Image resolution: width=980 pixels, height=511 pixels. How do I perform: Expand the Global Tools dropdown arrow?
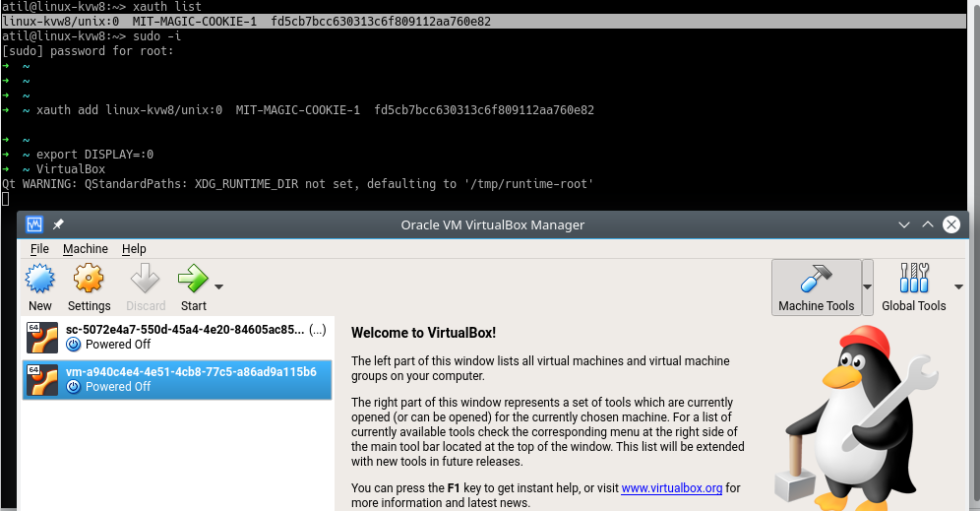[958, 287]
